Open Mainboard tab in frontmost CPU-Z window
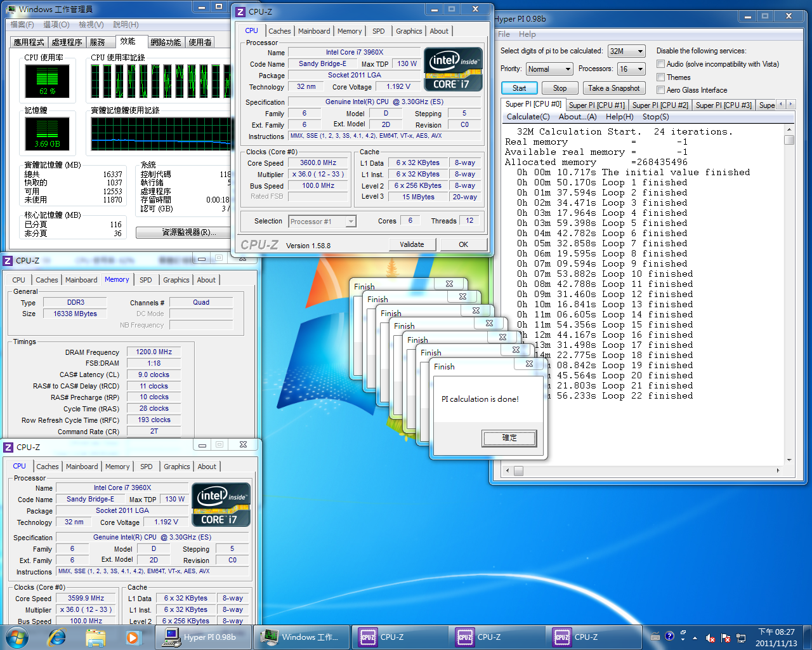The image size is (812, 650). 314,31
